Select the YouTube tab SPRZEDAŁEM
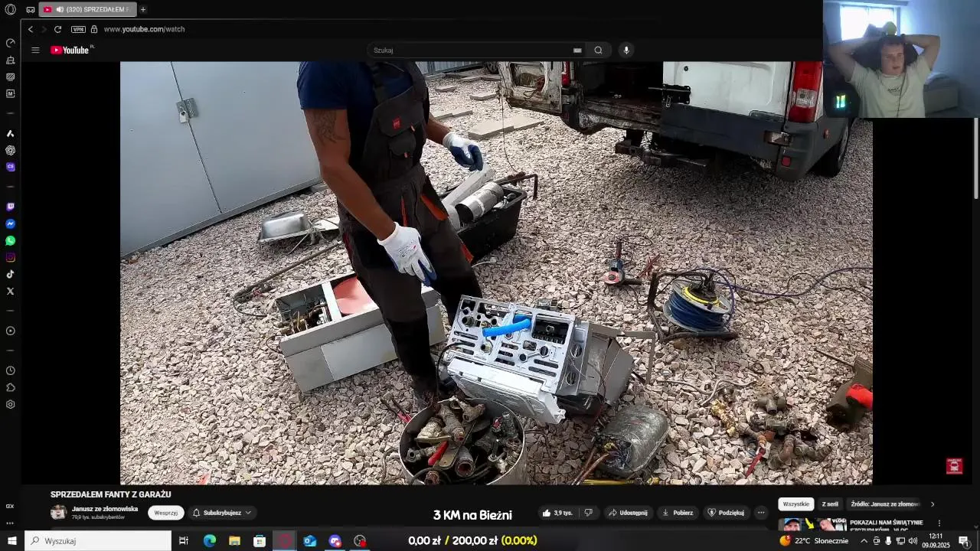 point(87,9)
